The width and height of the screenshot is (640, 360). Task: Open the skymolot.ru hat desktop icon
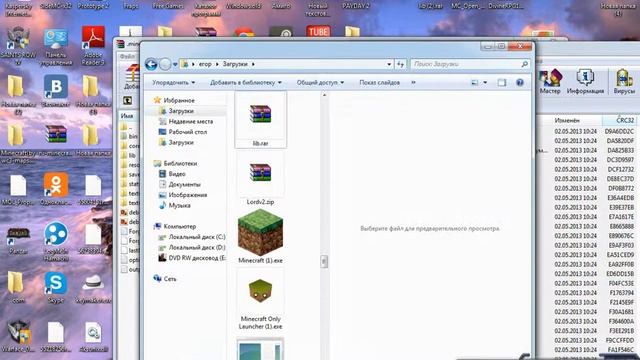(93, 287)
